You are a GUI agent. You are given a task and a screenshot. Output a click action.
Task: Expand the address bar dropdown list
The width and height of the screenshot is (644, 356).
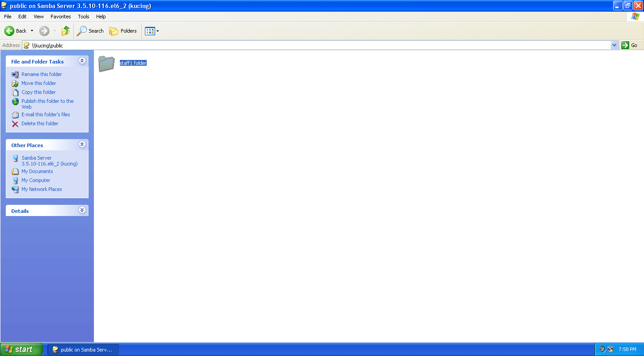tap(614, 45)
